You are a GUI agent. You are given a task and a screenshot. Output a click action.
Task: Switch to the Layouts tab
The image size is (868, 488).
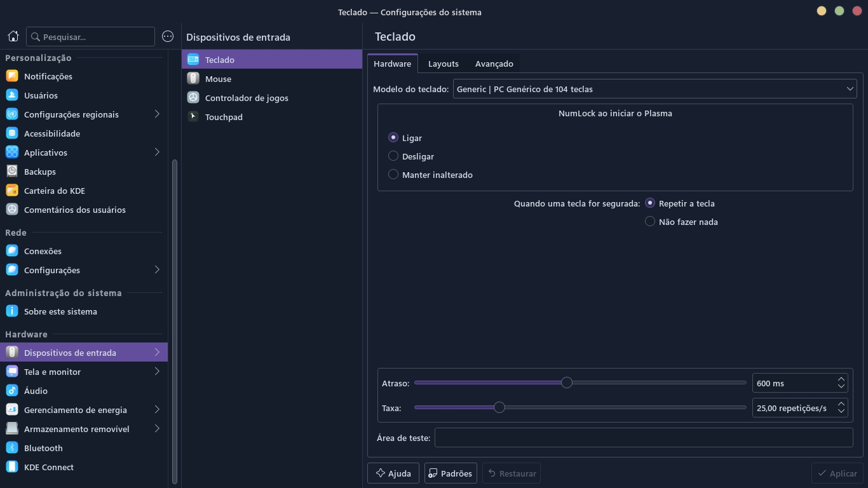(x=444, y=64)
